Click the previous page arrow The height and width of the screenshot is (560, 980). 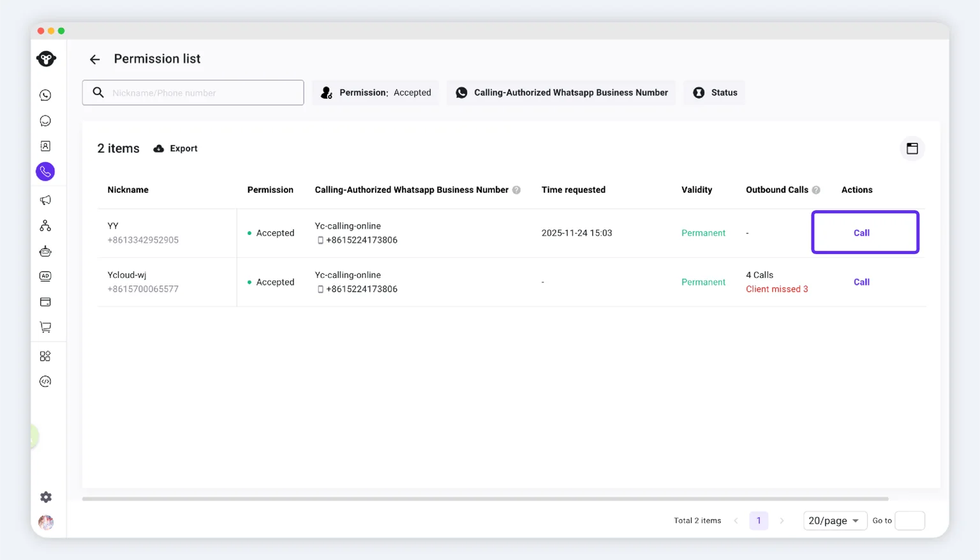[736, 521]
